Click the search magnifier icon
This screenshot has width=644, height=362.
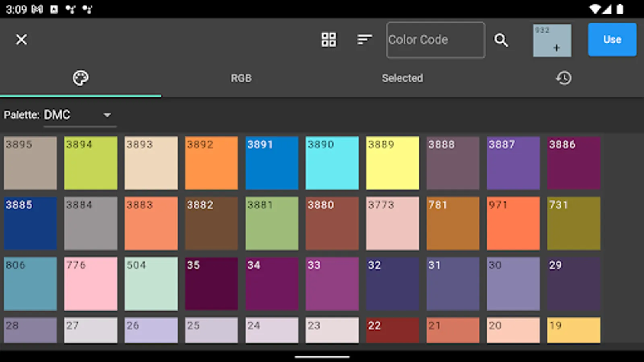coord(501,40)
